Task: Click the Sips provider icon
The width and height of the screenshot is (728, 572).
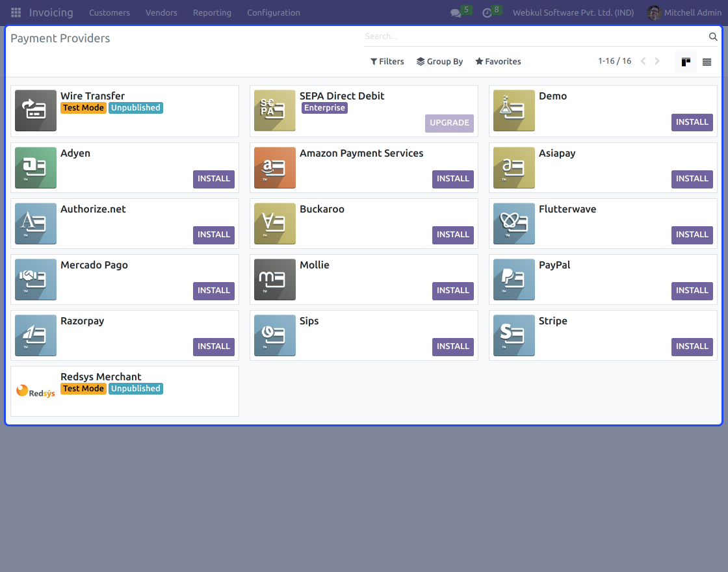Action: (x=275, y=335)
